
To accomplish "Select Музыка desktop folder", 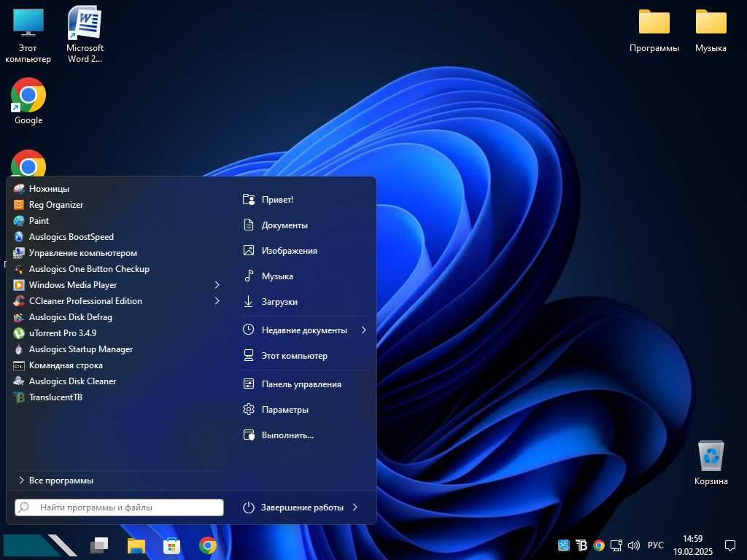I will [711, 31].
